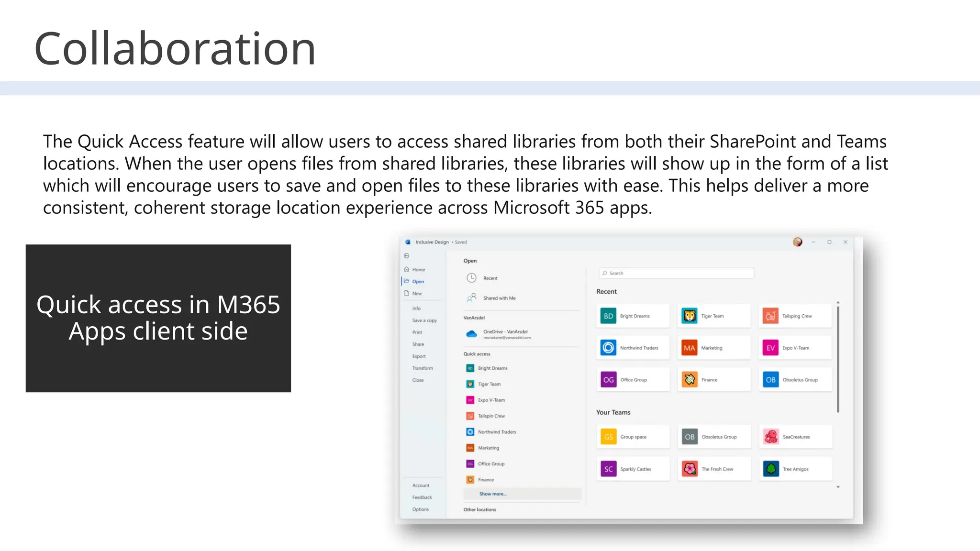980x551 pixels.
Task: Open Options in the sidebar
Action: tap(421, 509)
